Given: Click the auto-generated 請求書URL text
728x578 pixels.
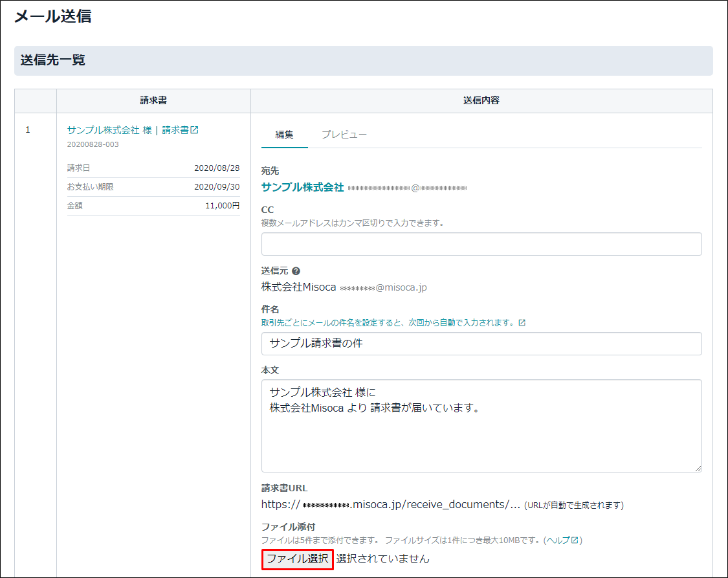Looking at the screenshot, I should [x=390, y=505].
